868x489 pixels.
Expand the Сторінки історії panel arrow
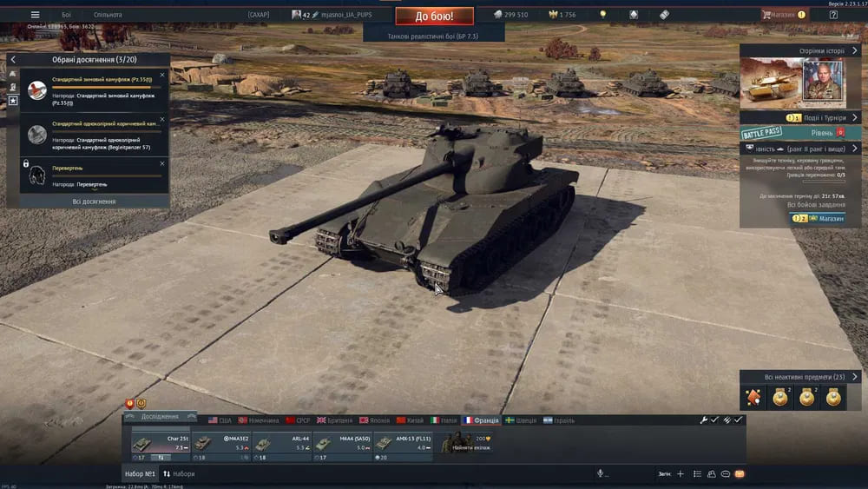853,51
